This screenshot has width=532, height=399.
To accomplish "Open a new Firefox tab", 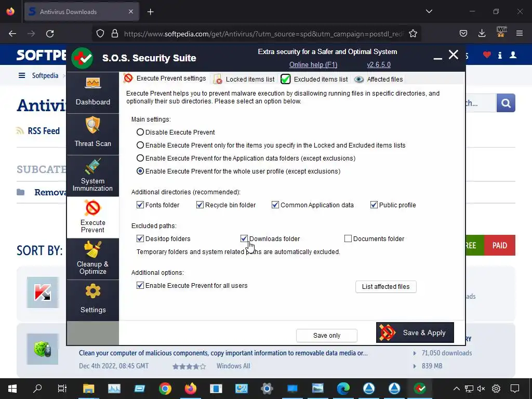I will coord(150,12).
